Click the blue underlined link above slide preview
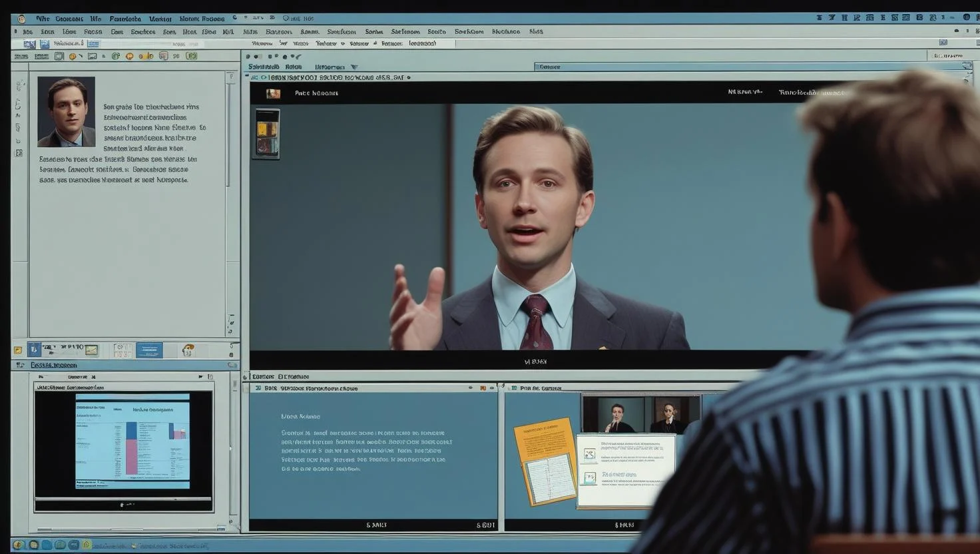 (53, 366)
